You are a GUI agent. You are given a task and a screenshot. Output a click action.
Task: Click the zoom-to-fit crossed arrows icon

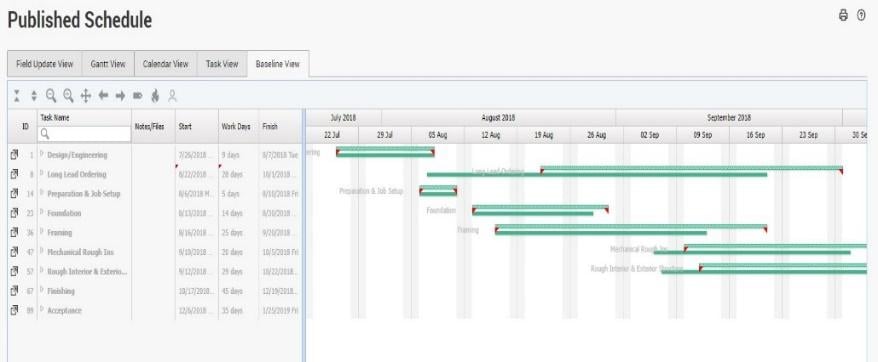pos(86,96)
